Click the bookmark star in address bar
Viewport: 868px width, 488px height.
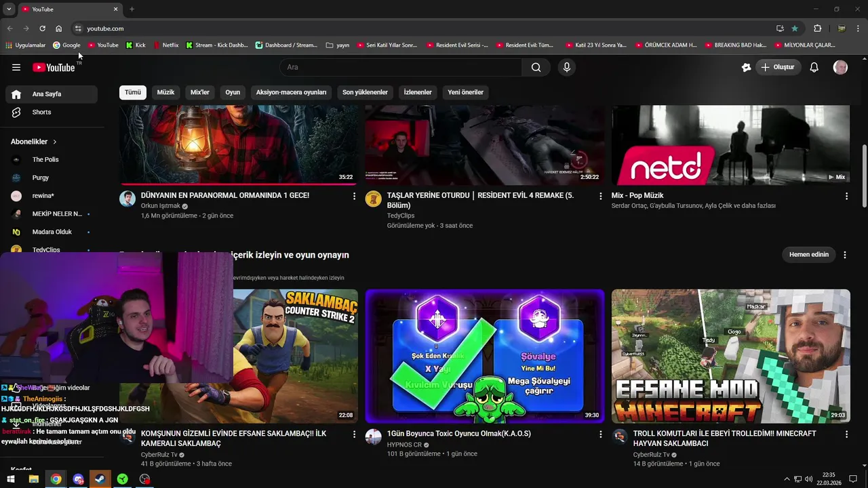[795, 28]
